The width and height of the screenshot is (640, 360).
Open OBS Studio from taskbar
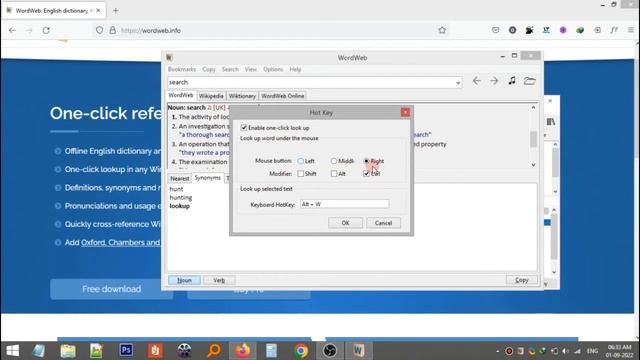tap(330, 350)
